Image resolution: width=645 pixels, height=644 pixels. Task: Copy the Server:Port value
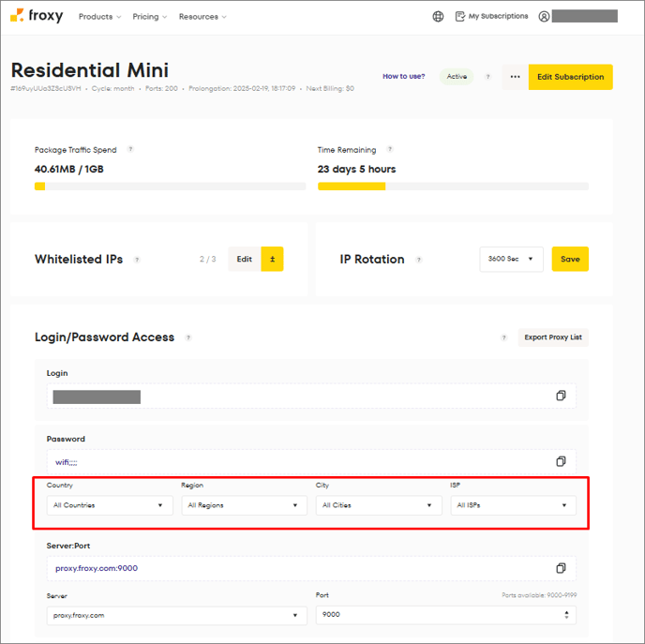[561, 568]
